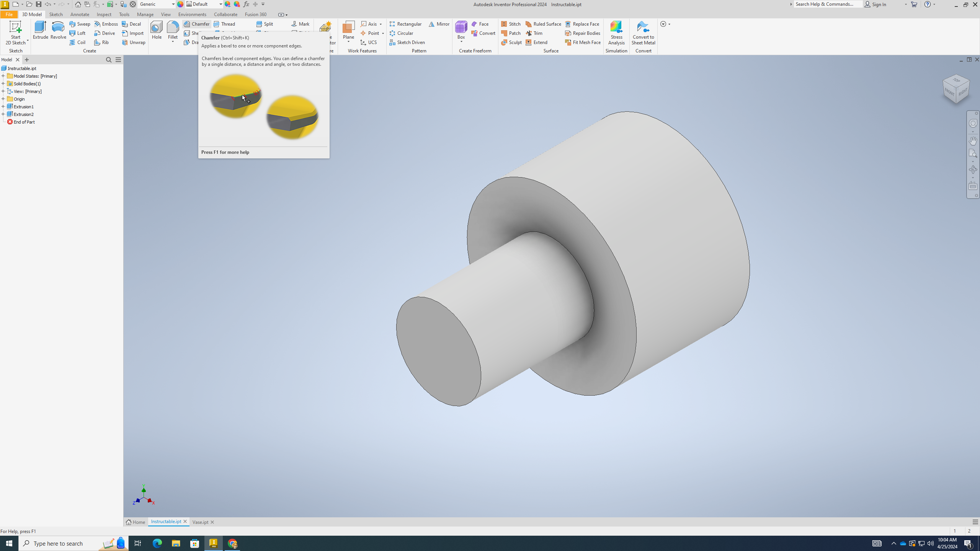Select the Rectangular pattern tool
The height and width of the screenshot is (551, 980).
pos(405,24)
